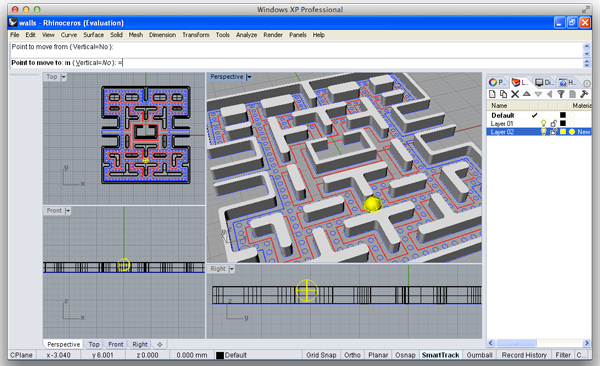Click Filter in the status bar

(x=563, y=355)
